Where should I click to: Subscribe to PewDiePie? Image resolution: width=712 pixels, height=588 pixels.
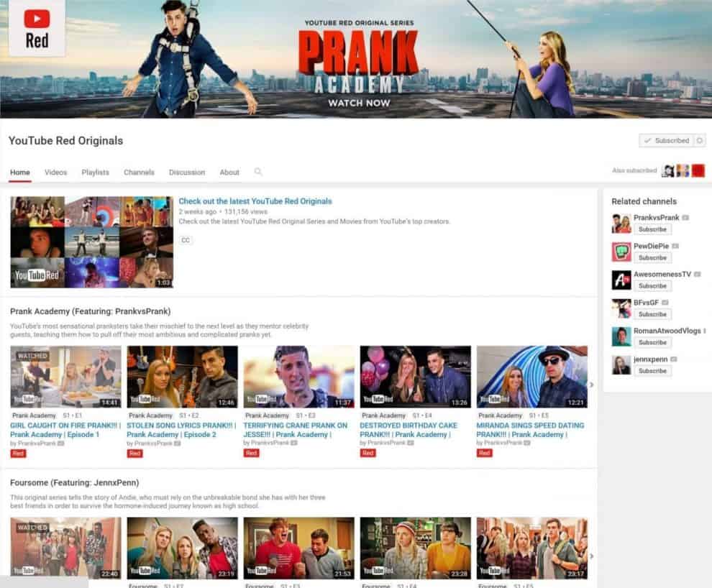click(x=652, y=258)
